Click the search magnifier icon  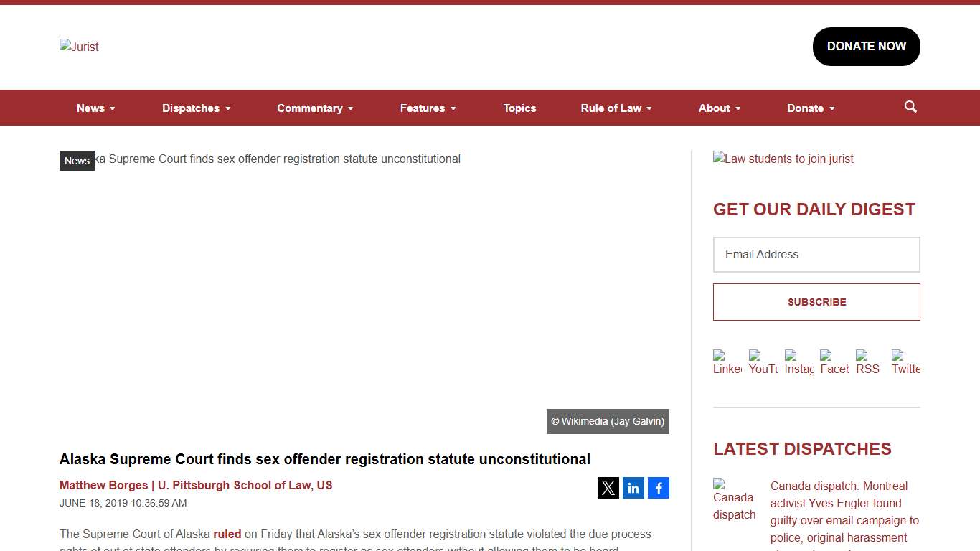(910, 107)
